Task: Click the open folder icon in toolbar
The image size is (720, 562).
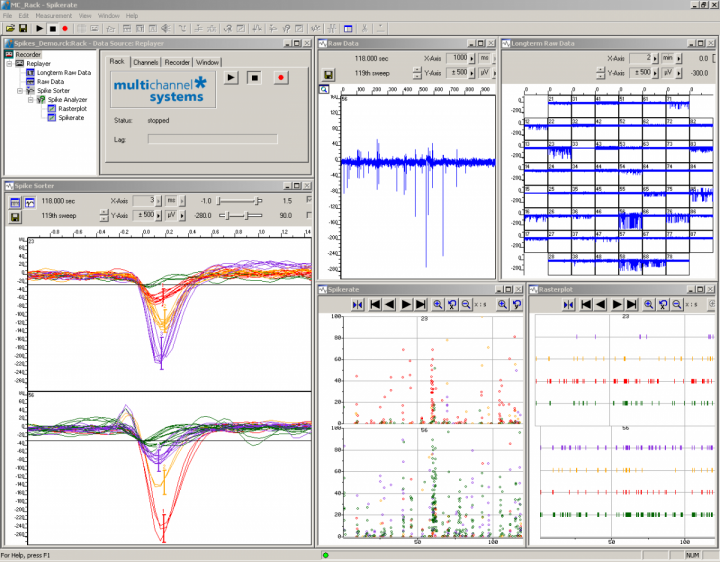Action: (x=10, y=28)
